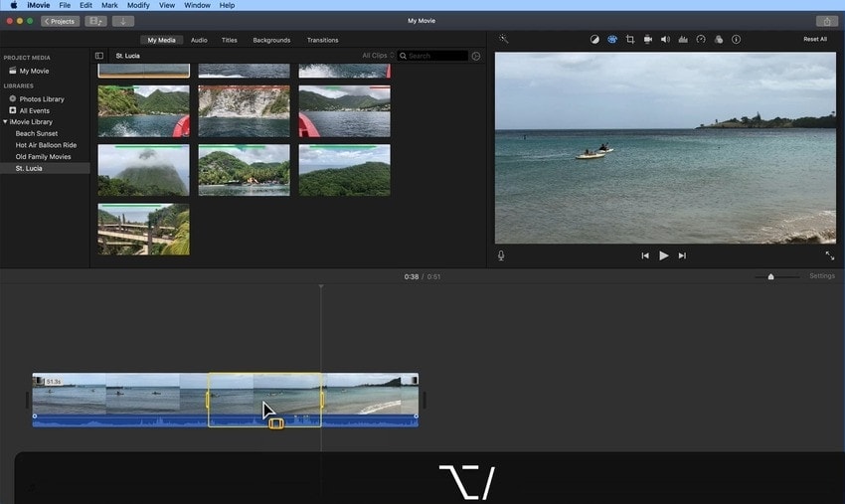This screenshot has width=845, height=504.
Task: Switch to the Transitions tab
Action: pyautogui.click(x=322, y=40)
